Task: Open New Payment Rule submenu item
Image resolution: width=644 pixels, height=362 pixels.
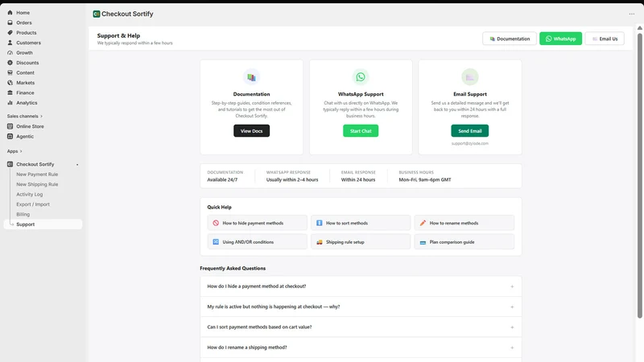Action: pos(37,175)
